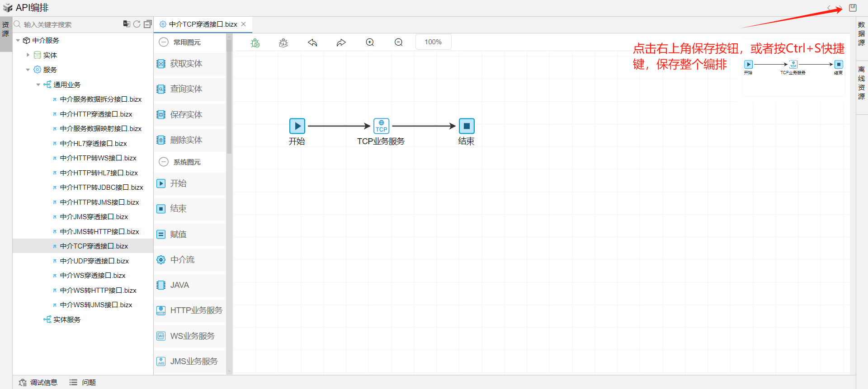This screenshot has width=868, height=389.
Task: Click the redo arrow in canvas toolbar
Action: click(341, 42)
